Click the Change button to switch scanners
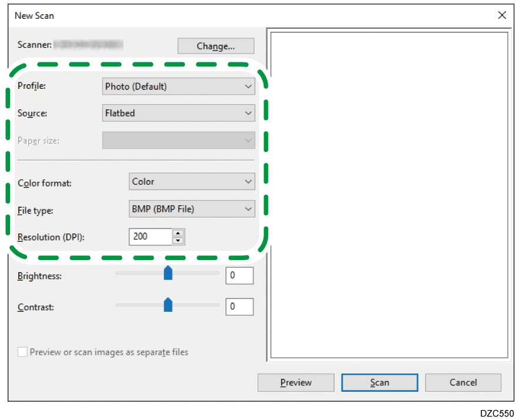 215,45
